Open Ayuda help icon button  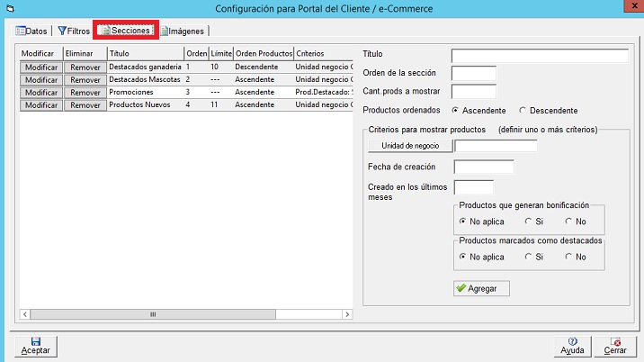pyautogui.click(x=572, y=345)
